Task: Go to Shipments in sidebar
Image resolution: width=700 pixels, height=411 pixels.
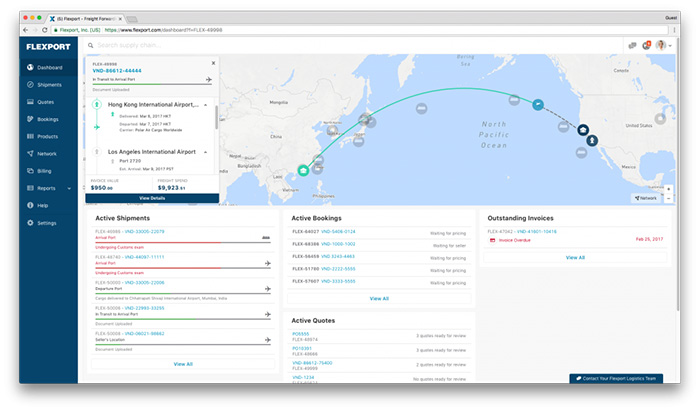Action: point(48,85)
